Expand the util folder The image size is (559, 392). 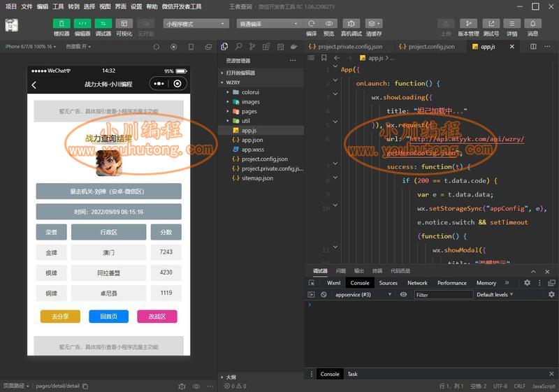pos(261,121)
